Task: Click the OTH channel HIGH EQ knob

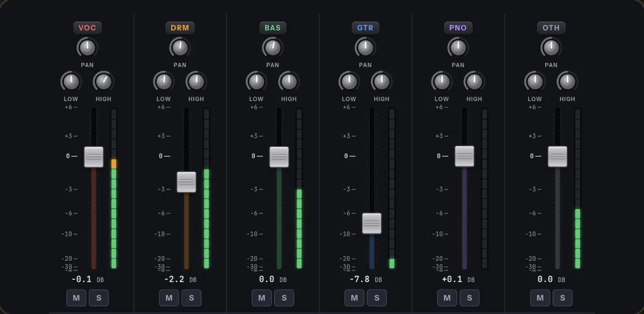Action: (567, 82)
